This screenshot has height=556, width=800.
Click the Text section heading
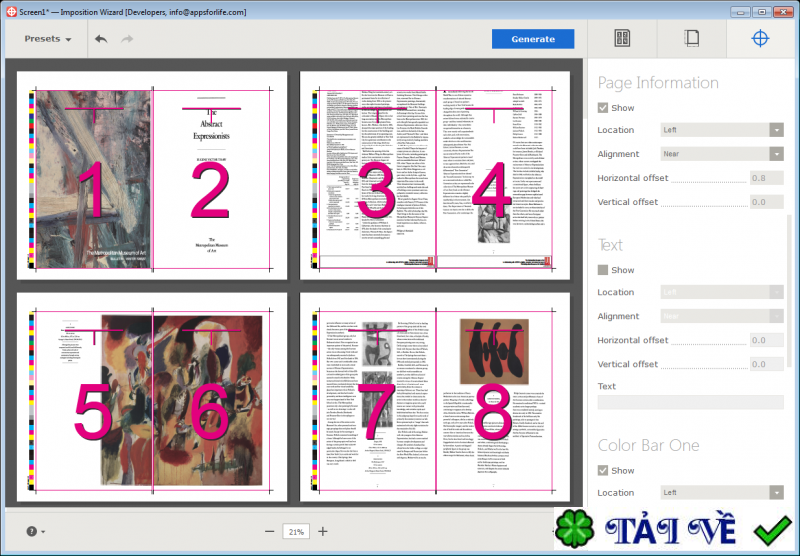coord(610,245)
